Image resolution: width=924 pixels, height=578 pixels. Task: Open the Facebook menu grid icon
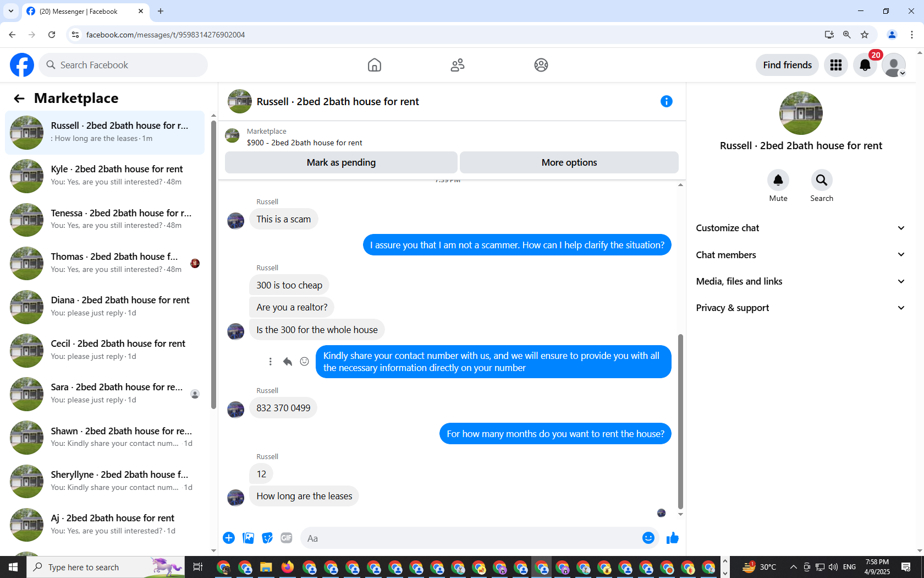point(836,65)
